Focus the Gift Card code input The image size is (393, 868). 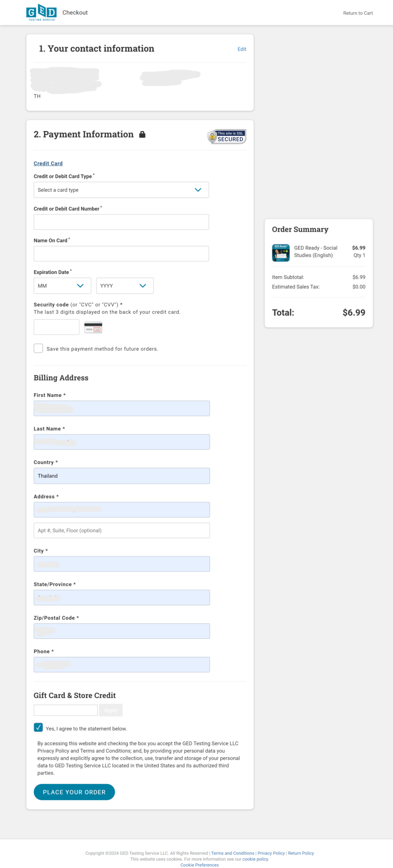click(x=66, y=710)
